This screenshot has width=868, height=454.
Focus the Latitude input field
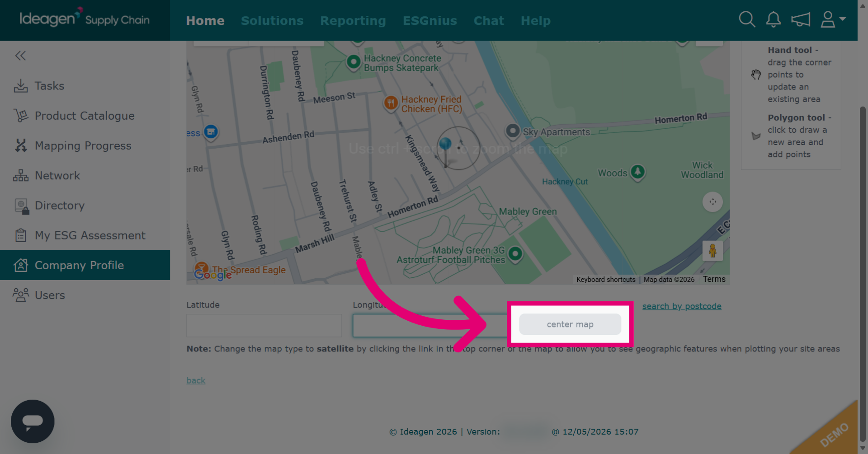pos(264,325)
